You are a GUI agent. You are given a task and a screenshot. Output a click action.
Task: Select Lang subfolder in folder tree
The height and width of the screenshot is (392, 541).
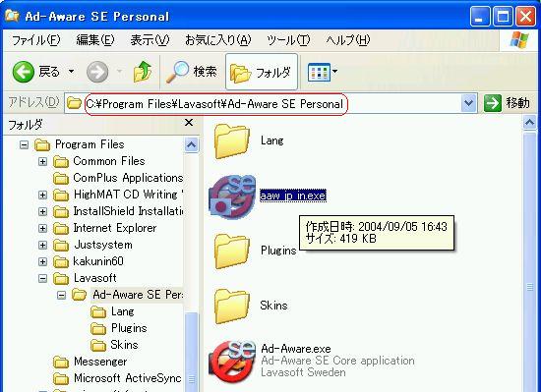[x=123, y=311]
